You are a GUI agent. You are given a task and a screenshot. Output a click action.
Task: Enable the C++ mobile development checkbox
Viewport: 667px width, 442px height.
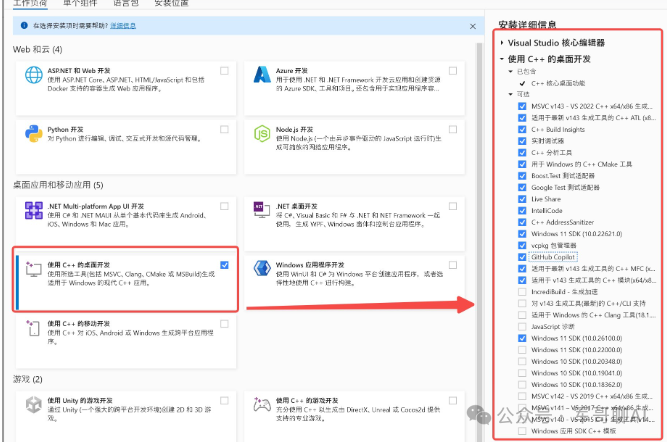coord(224,324)
